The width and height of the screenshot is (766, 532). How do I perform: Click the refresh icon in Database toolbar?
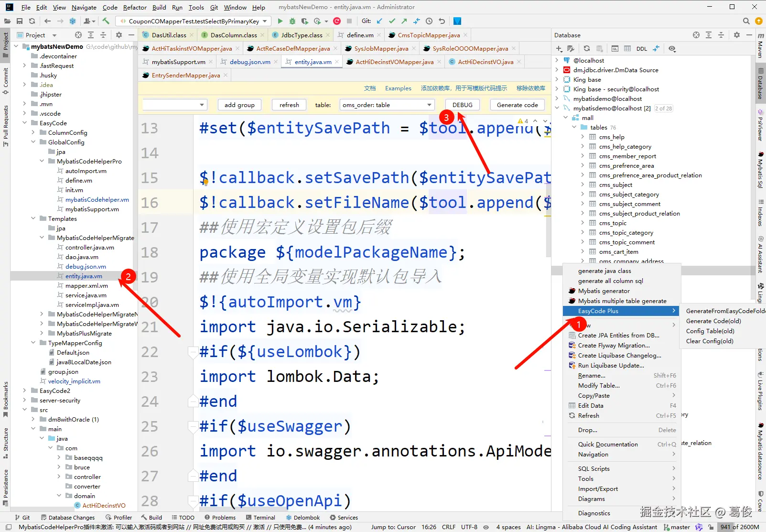pyautogui.click(x=587, y=48)
